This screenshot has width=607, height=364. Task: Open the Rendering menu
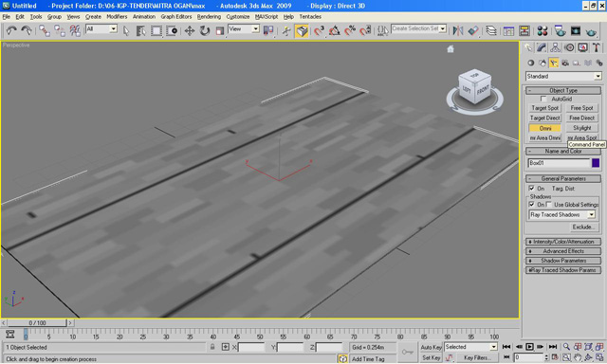209,17
